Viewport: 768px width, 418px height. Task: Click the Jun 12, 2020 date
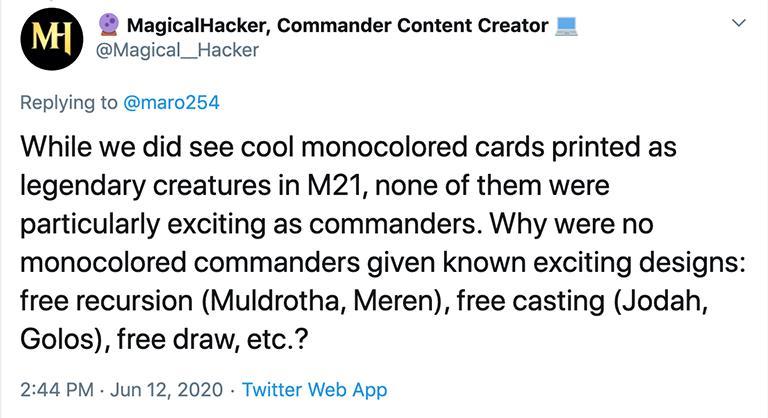(x=167, y=390)
